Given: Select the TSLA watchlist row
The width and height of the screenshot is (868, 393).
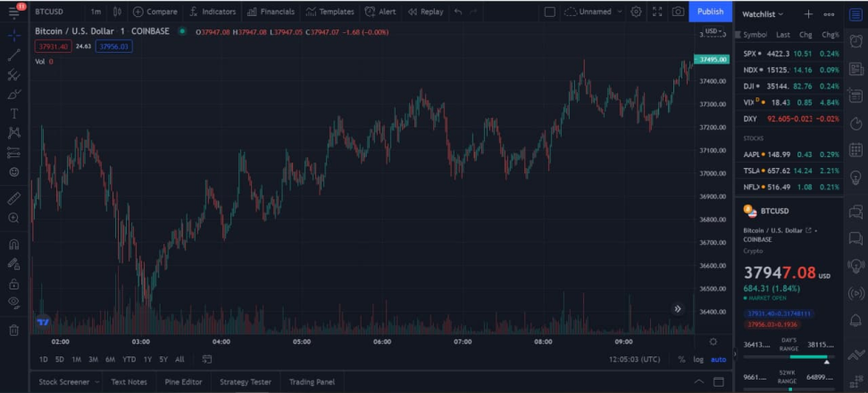Looking at the screenshot, I should [x=790, y=171].
